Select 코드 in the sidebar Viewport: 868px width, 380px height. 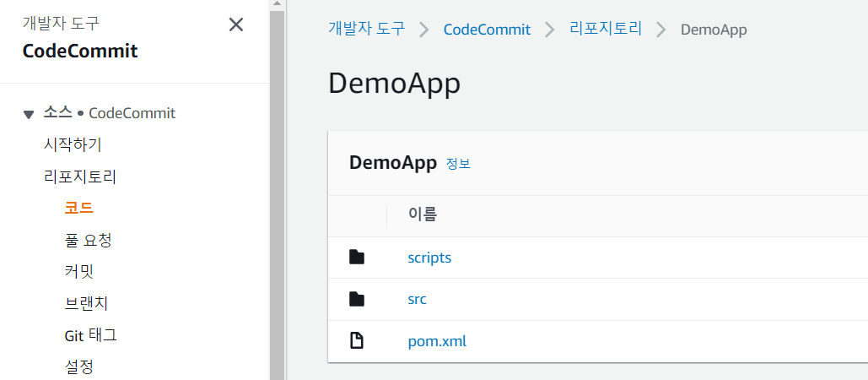[x=78, y=209]
